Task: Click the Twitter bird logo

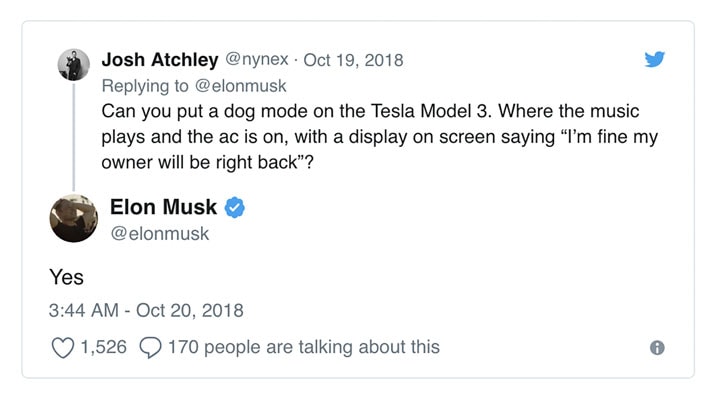Action: 655,59
